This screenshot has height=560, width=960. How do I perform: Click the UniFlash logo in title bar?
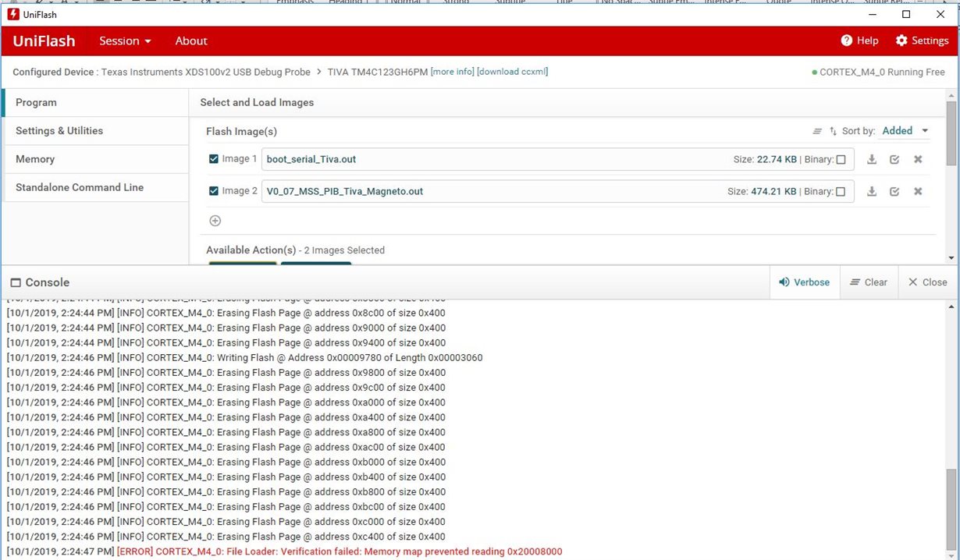pyautogui.click(x=13, y=14)
